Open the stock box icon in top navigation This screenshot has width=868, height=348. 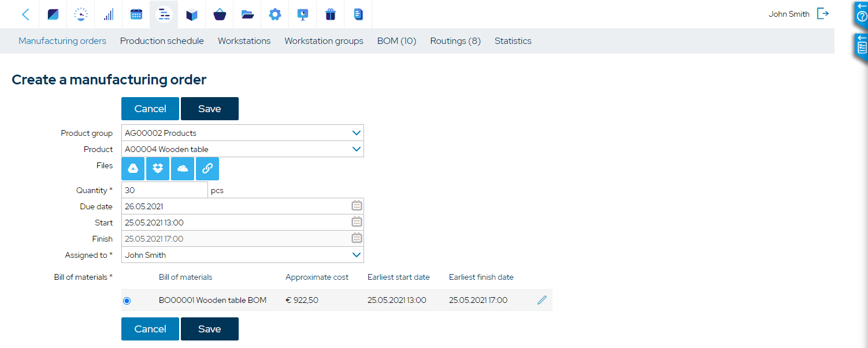[x=192, y=14]
